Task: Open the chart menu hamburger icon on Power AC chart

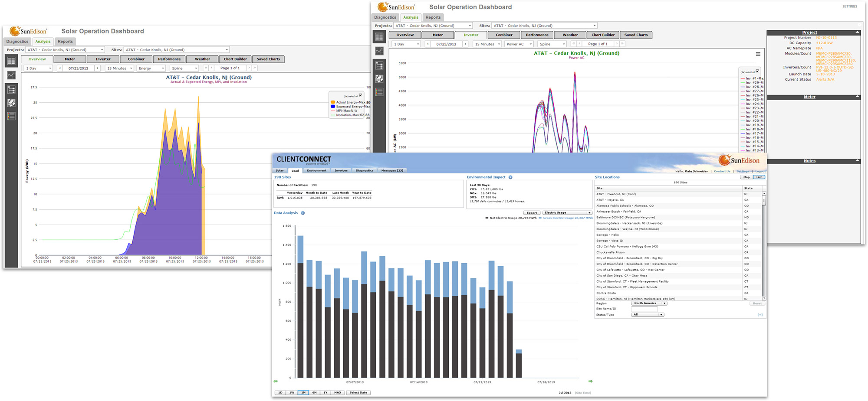Action: pos(758,54)
